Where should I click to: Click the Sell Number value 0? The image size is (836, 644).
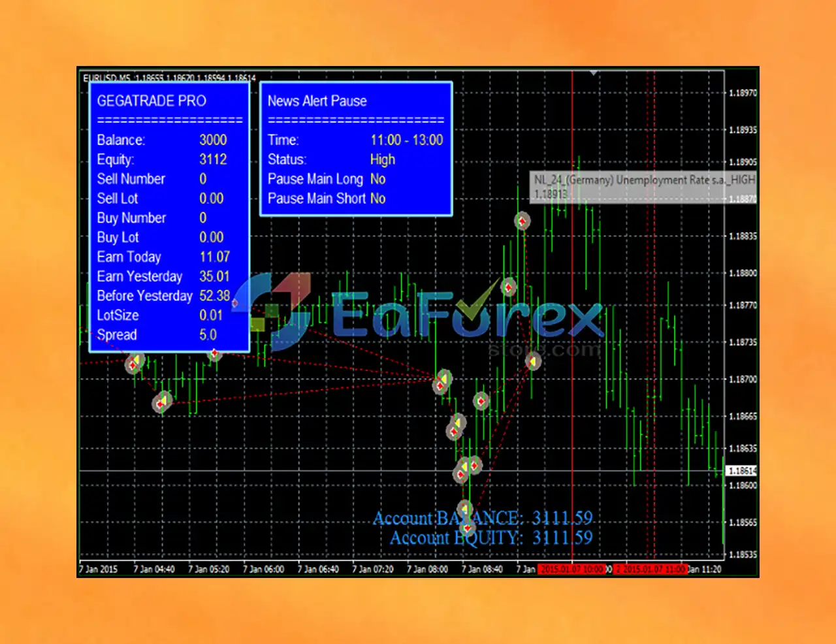[203, 179]
